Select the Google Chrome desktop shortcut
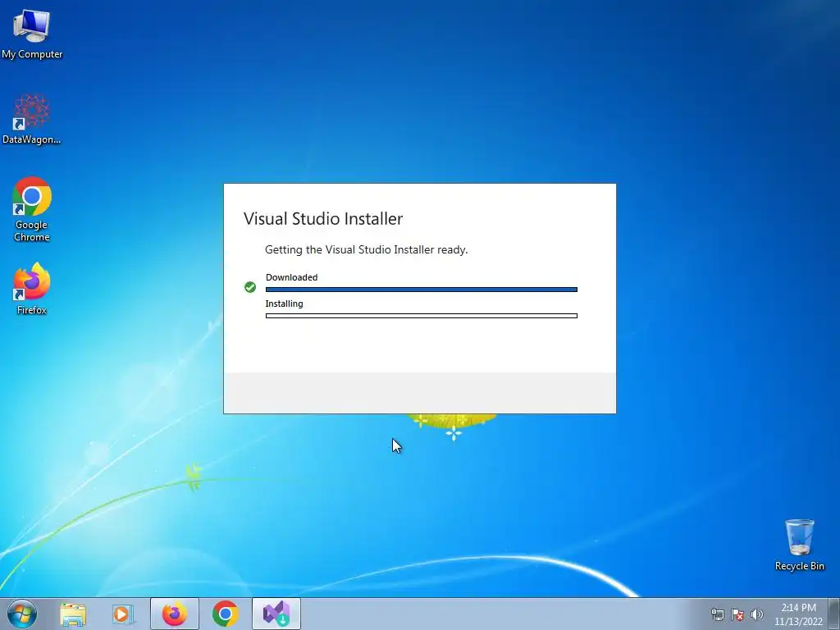This screenshot has width=840, height=630. click(32, 209)
